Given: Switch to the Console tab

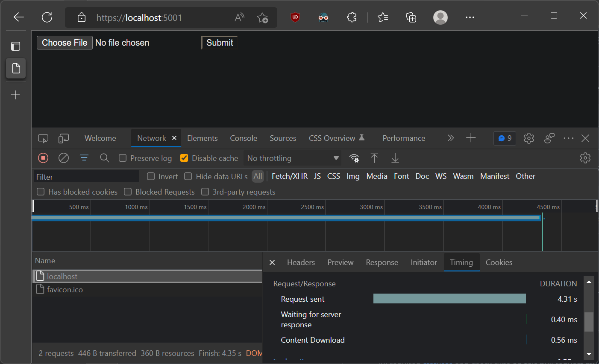Looking at the screenshot, I should point(244,138).
